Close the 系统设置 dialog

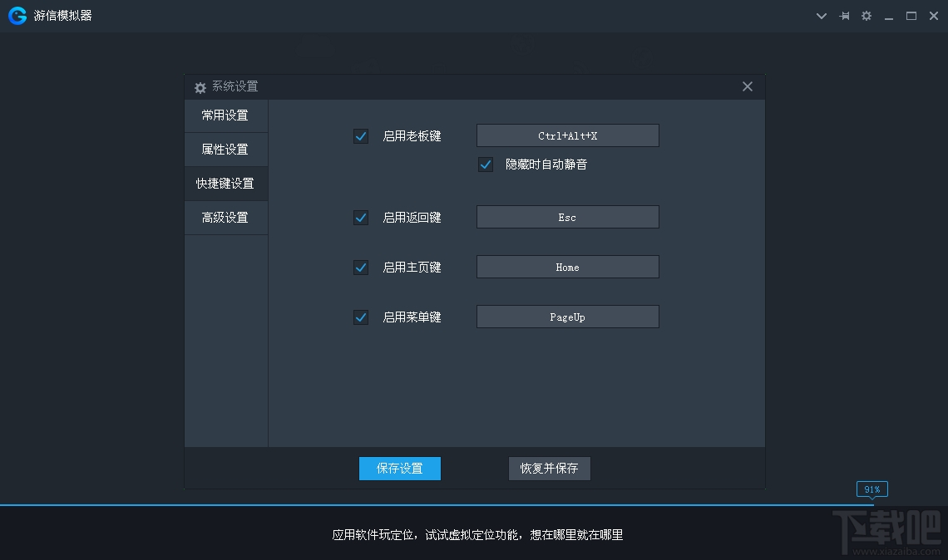(747, 86)
